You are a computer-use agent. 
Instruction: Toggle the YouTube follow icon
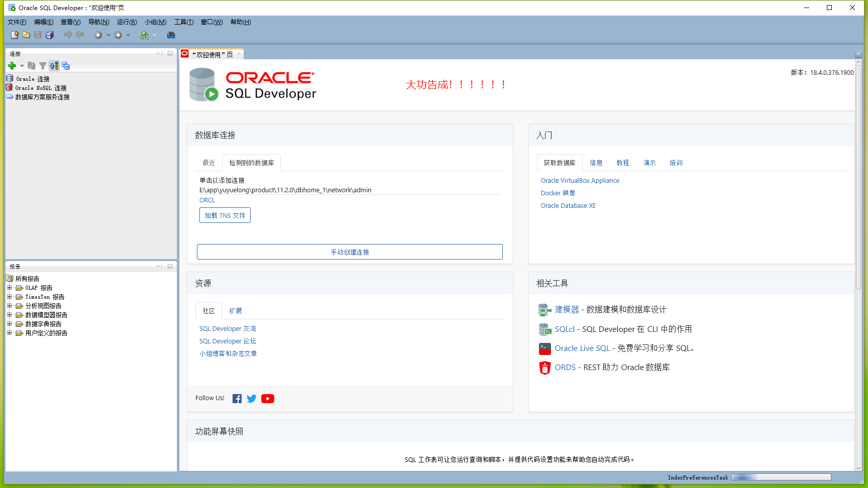[268, 398]
